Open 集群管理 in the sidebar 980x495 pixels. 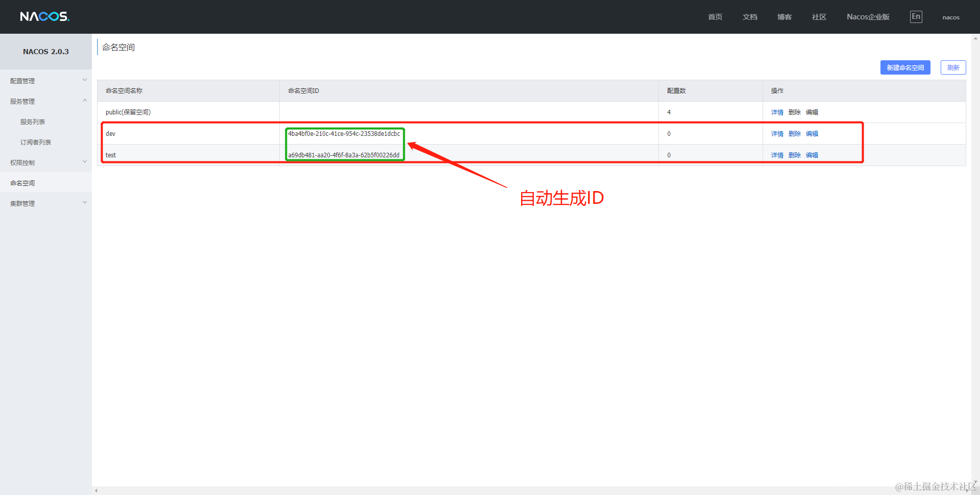(x=22, y=203)
